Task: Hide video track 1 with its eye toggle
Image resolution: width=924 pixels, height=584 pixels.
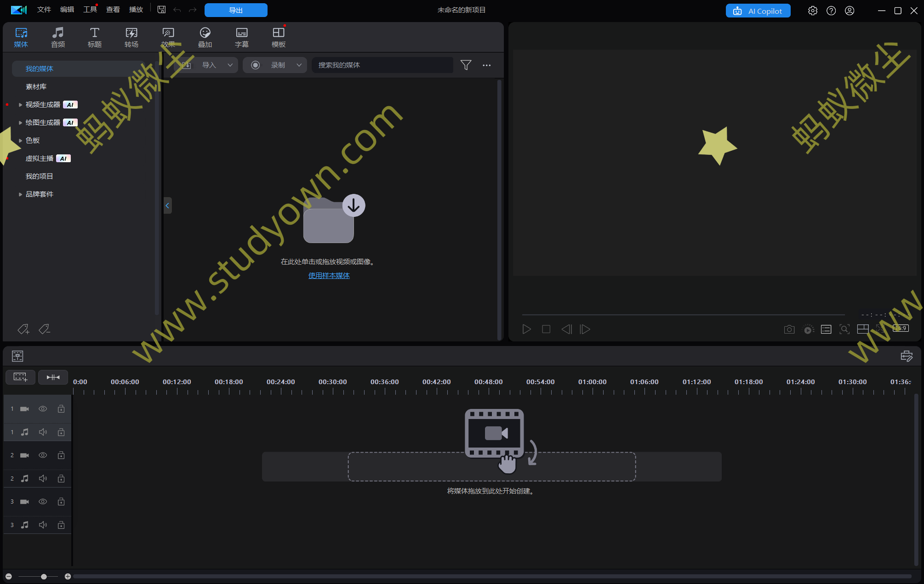Action: [x=43, y=408]
